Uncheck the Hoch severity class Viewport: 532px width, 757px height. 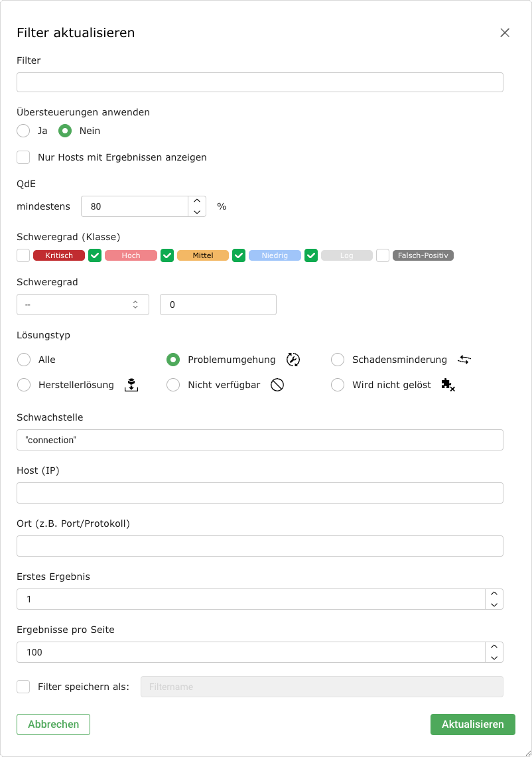coord(95,255)
